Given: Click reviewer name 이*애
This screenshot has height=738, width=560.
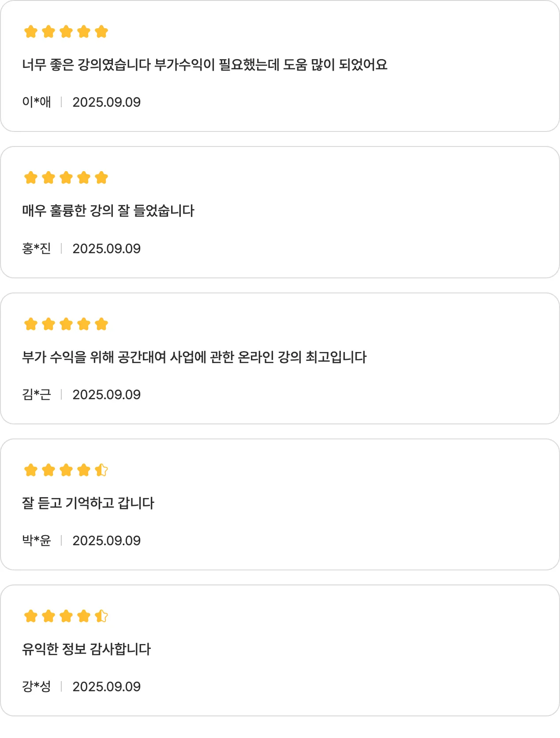Looking at the screenshot, I should click(37, 102).
